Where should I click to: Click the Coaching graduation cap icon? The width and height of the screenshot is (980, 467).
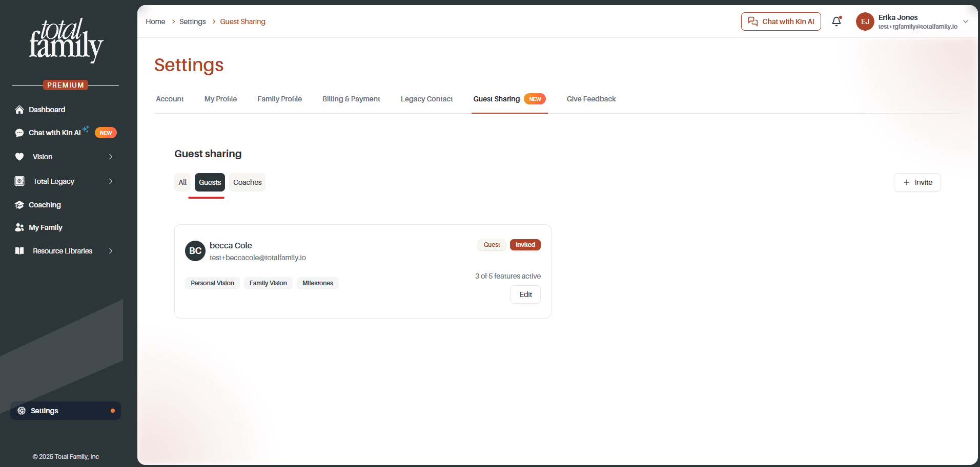click(x=19, y=205)
